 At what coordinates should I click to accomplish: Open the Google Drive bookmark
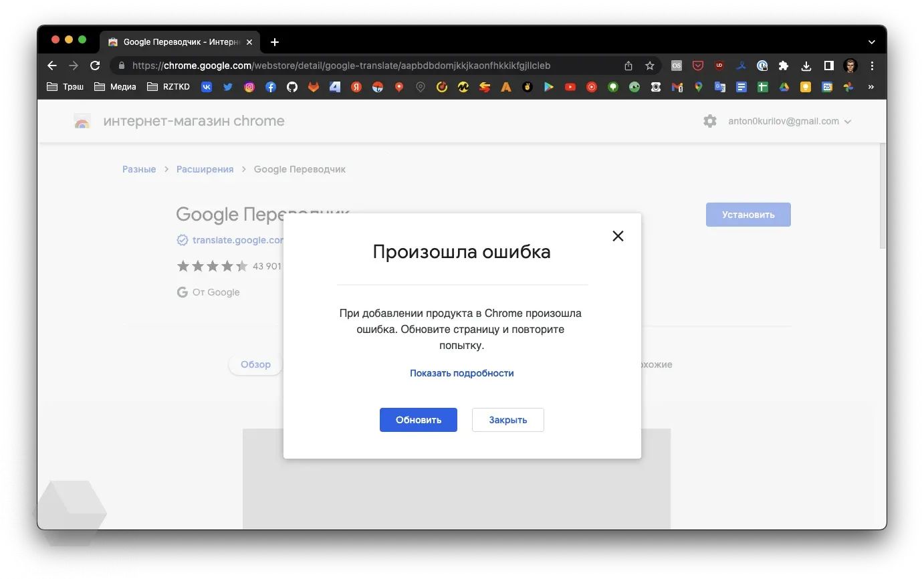(784, 87)
